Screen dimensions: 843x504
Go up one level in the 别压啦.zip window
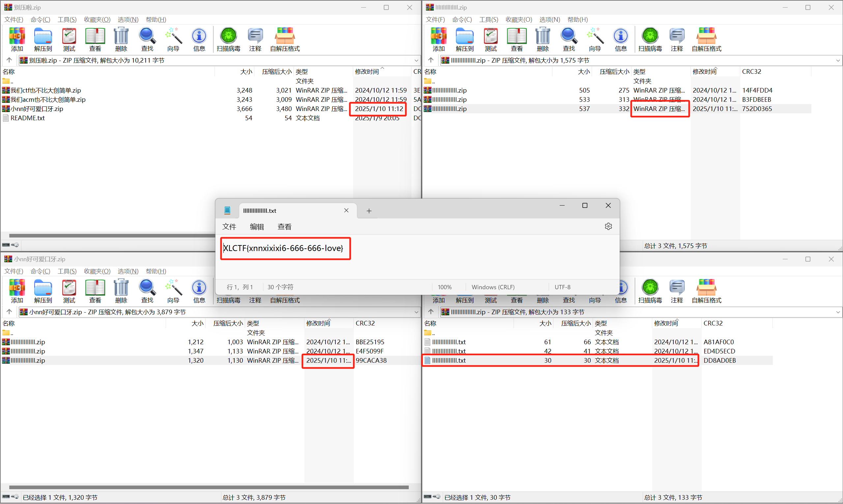point(9,60)
